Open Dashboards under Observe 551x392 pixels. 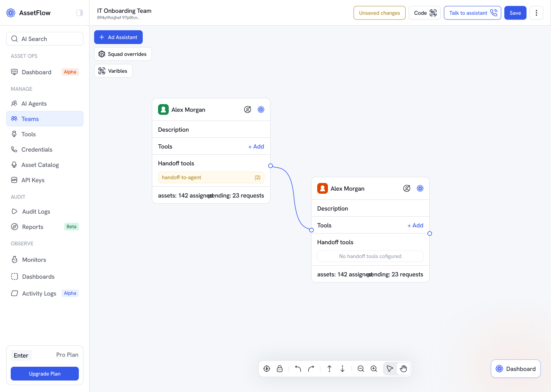click(x=45, y=276)
